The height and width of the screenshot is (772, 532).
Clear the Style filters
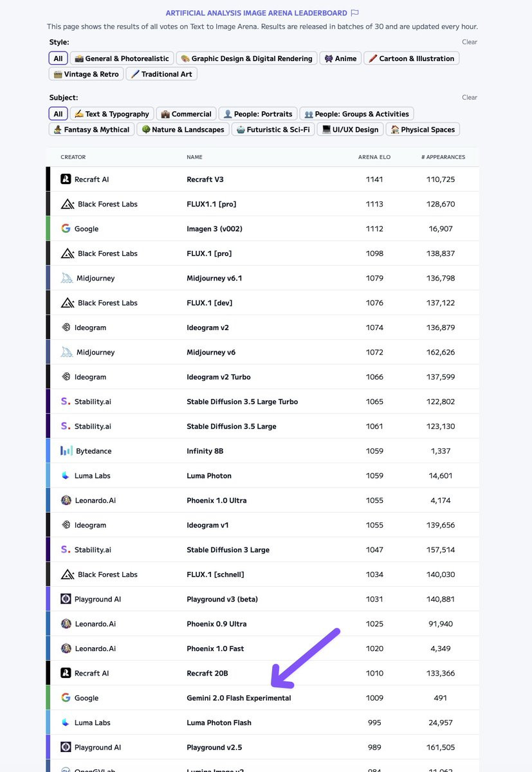tap(470, 42)
